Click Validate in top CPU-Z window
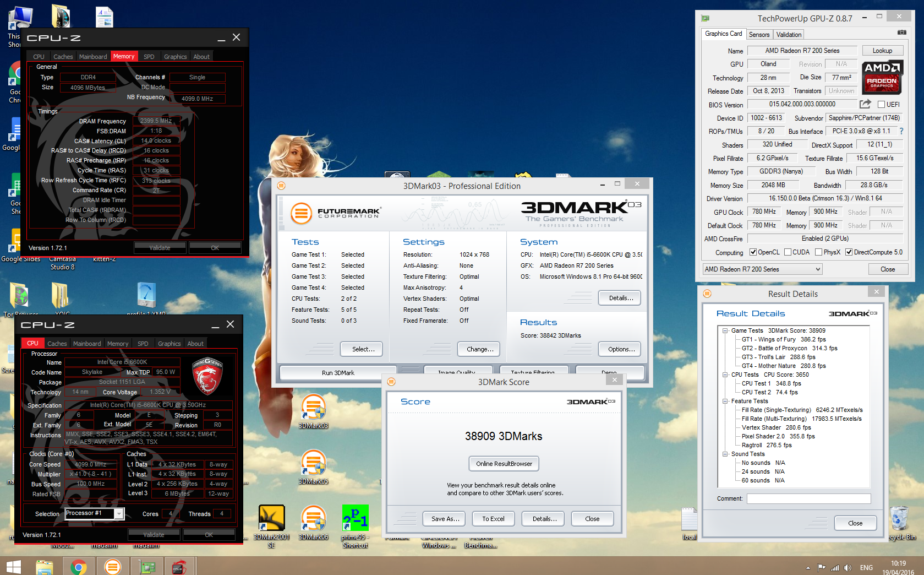Viewport: 924px width, 575px height. [x=160, y=248]
